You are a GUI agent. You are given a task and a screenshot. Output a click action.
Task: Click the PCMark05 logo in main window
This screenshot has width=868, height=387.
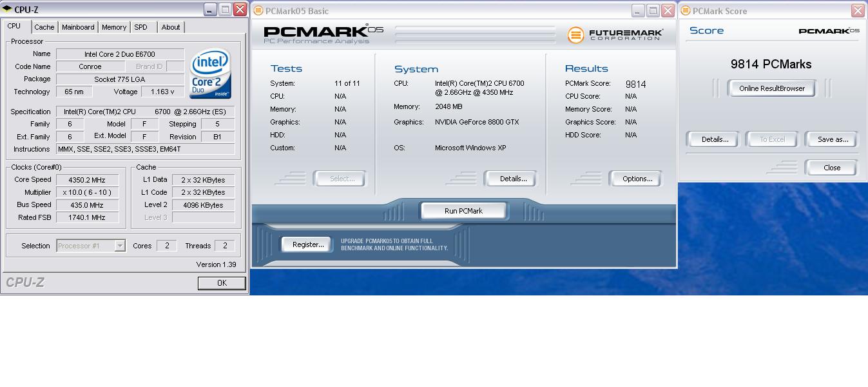(323, 34)
